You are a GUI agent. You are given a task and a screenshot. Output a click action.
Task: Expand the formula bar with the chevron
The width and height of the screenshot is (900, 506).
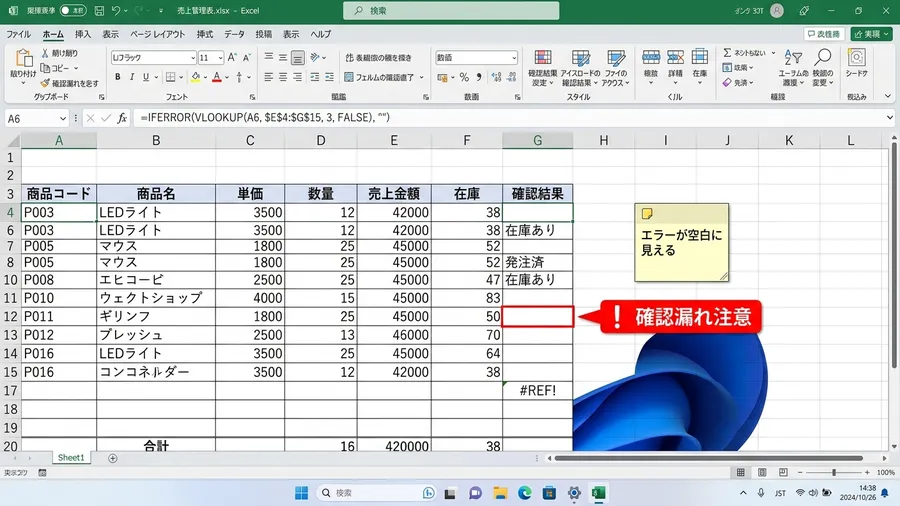(x=890, y=118)
